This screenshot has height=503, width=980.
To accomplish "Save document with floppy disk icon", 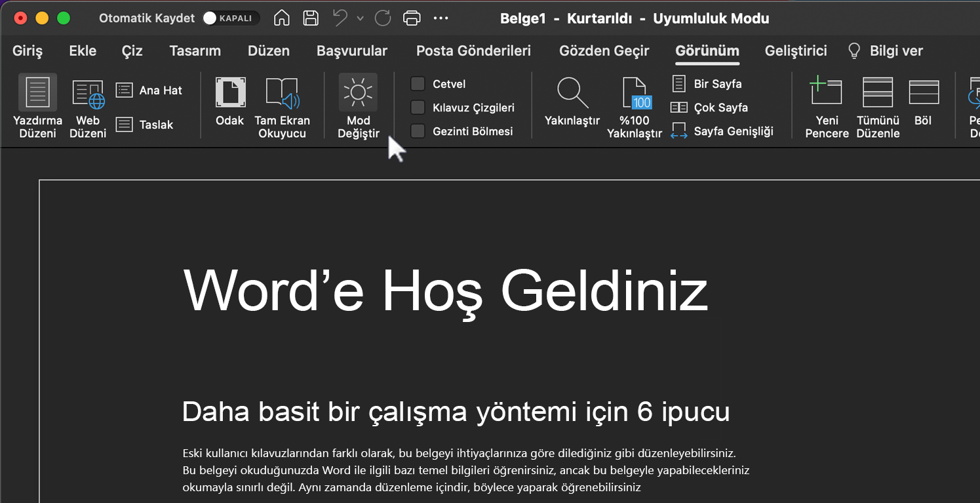I will point(311,18).
